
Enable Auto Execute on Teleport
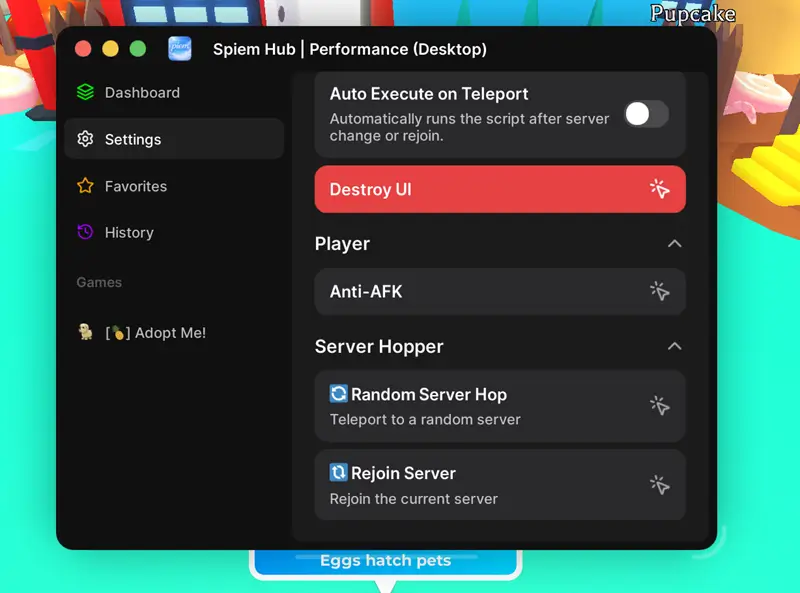(x=646, y=115)
